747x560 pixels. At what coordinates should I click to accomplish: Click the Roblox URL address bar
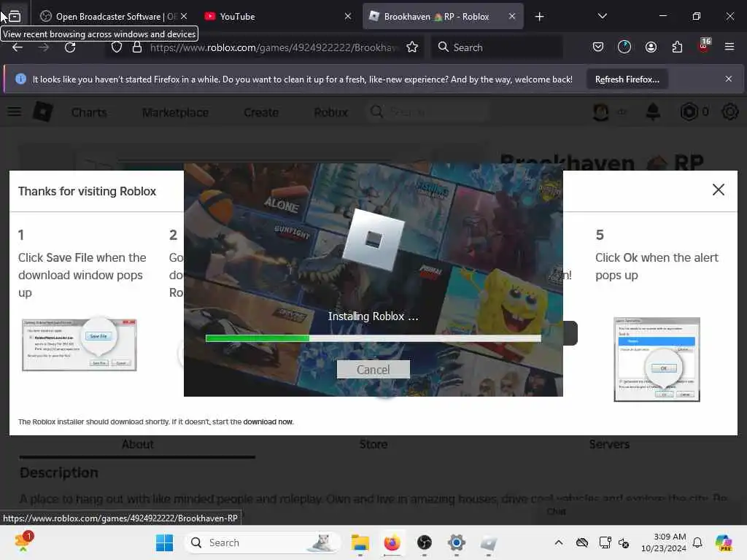(x=273, y=47)
